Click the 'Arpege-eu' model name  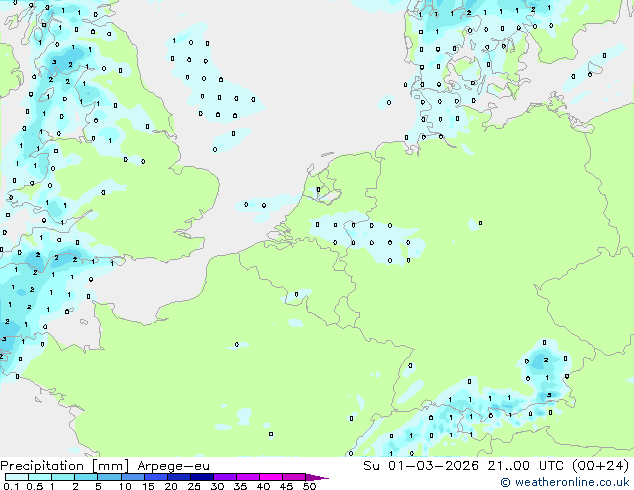point(173,466)
